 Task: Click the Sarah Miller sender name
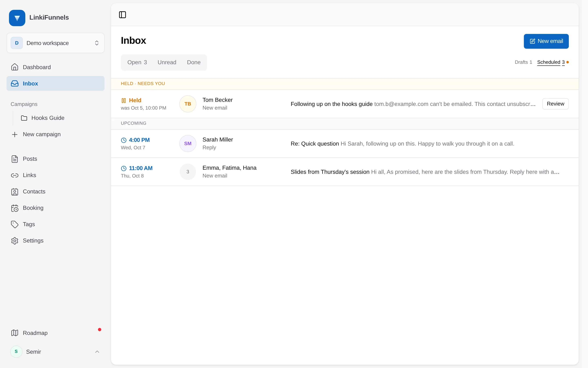(x=217, y=140)
